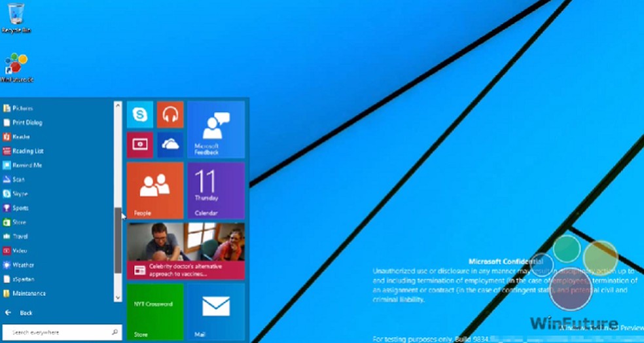
Task: Click the apps list scrollbar thumb
Action: [118, 241]
